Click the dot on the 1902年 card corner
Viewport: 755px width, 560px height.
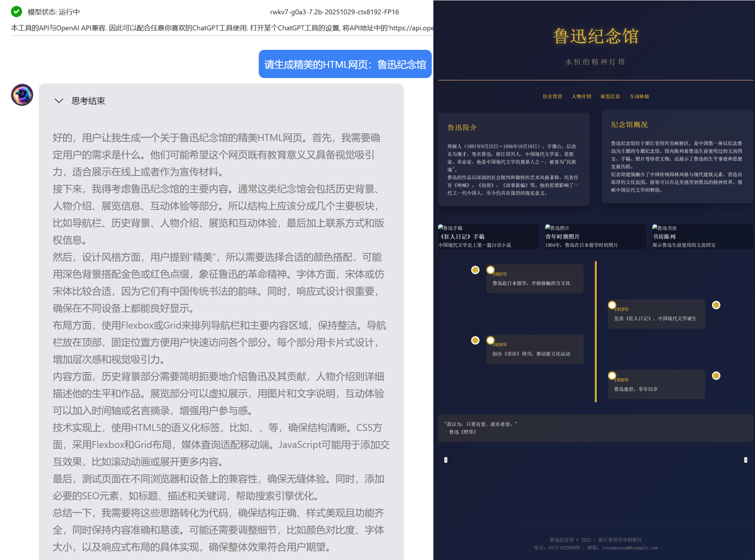point(490,270)
